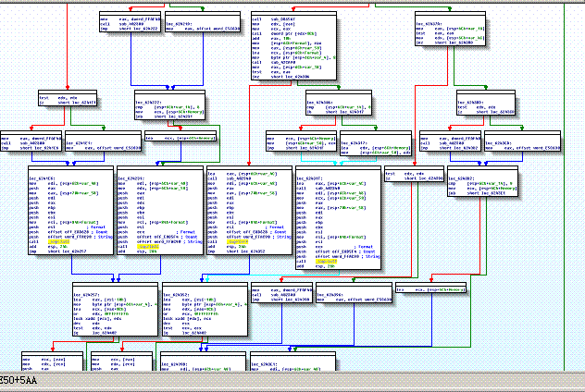The image size is (585, 392).
Task: Click left test edx, edx jz node
Action: pyautogui.click(x=68, y=98)
